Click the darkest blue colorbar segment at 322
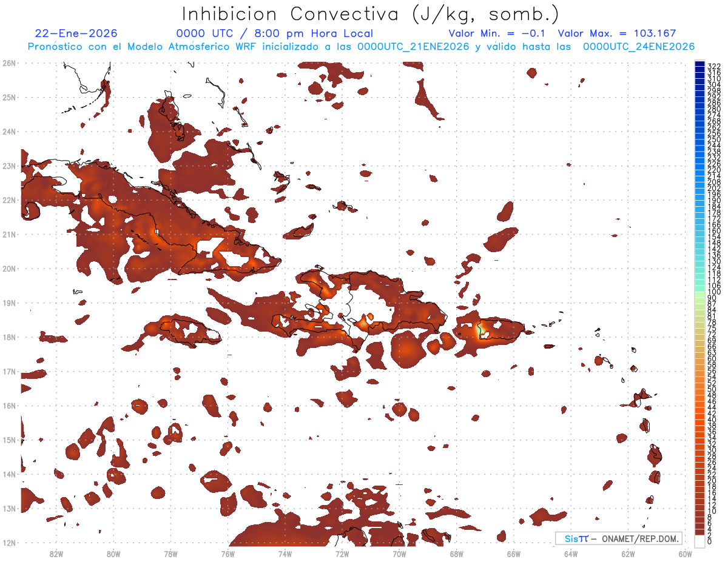Viewport: 728px width, 562px height. tap(700, 64)
